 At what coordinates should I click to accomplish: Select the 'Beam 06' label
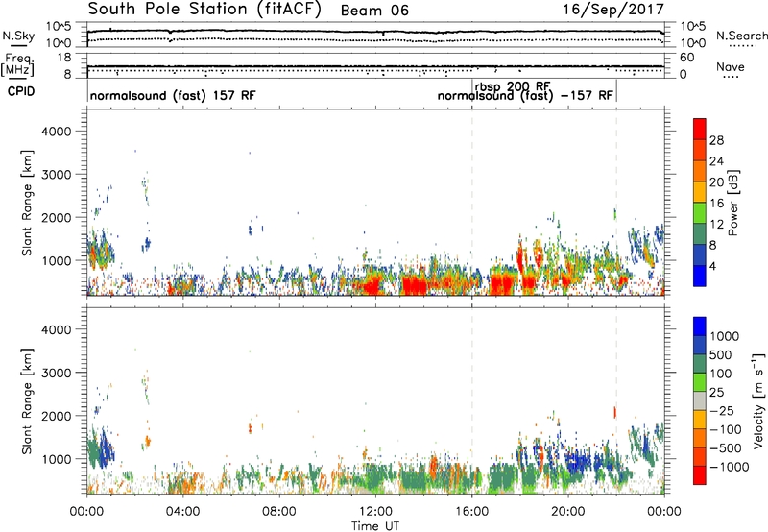pos(374,11)
